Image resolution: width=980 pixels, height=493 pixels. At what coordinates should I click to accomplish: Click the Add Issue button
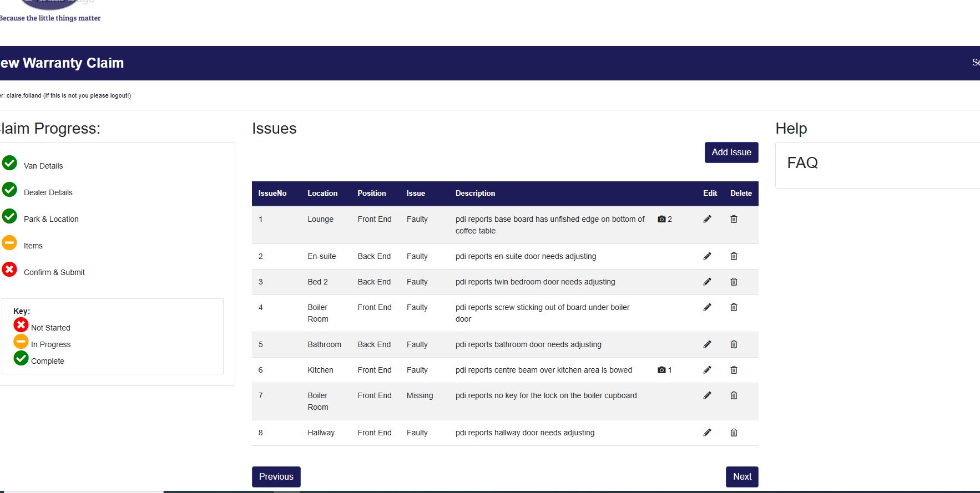(x=731, y=153)
